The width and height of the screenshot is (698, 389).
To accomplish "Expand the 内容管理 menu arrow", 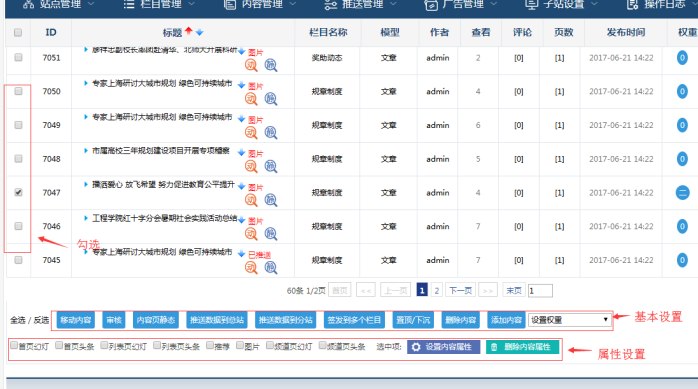I will tap(293, 4).
